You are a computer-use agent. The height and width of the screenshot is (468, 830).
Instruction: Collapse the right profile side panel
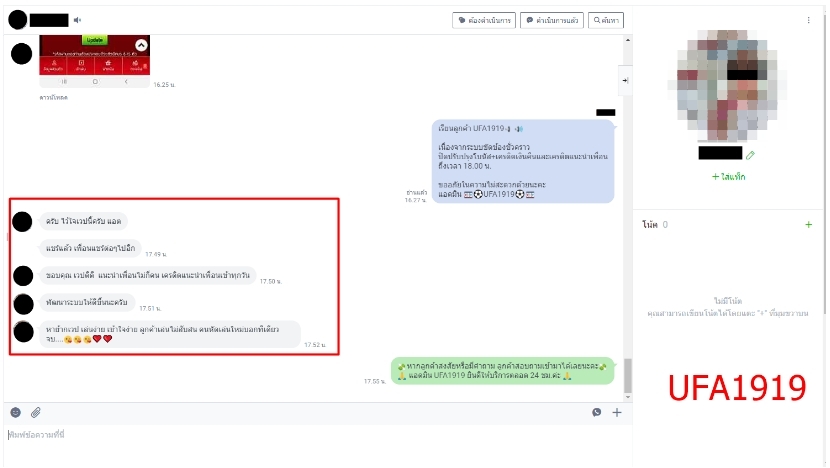624,79
